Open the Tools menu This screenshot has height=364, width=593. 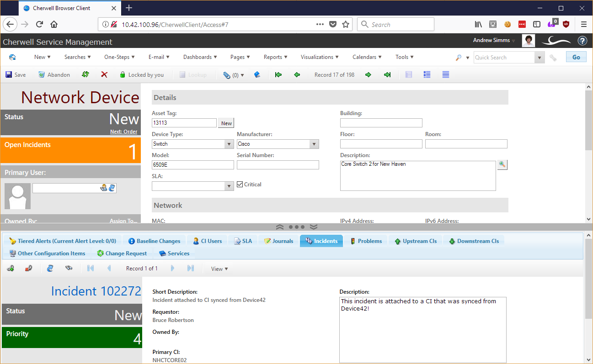tap(405, 57)
